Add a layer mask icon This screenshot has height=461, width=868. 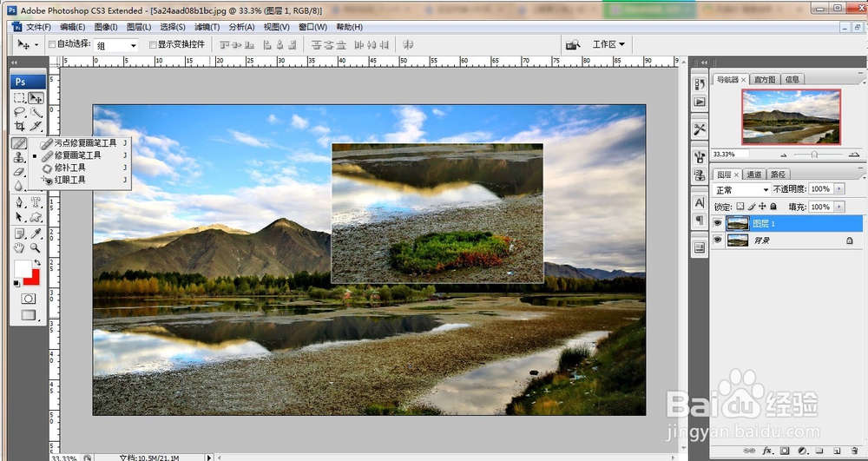[x=785, y=451]
